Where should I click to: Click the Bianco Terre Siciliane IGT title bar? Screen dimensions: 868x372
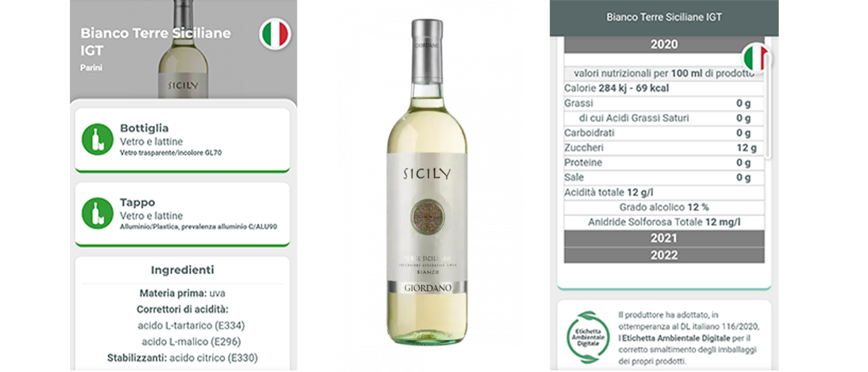(x=664, y=18)
